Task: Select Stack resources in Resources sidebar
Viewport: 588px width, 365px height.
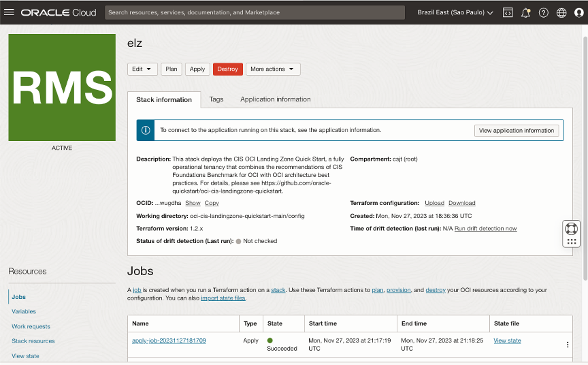Action: click(33, 341)
